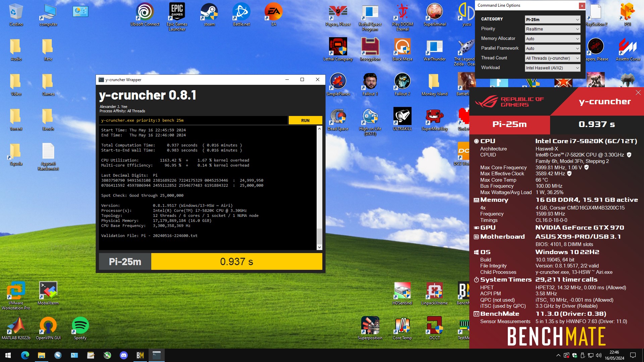Viewport: 644px width, 362px height.
Task: Open MATLAB R2022b shortcut
Action: coord(16,328)
